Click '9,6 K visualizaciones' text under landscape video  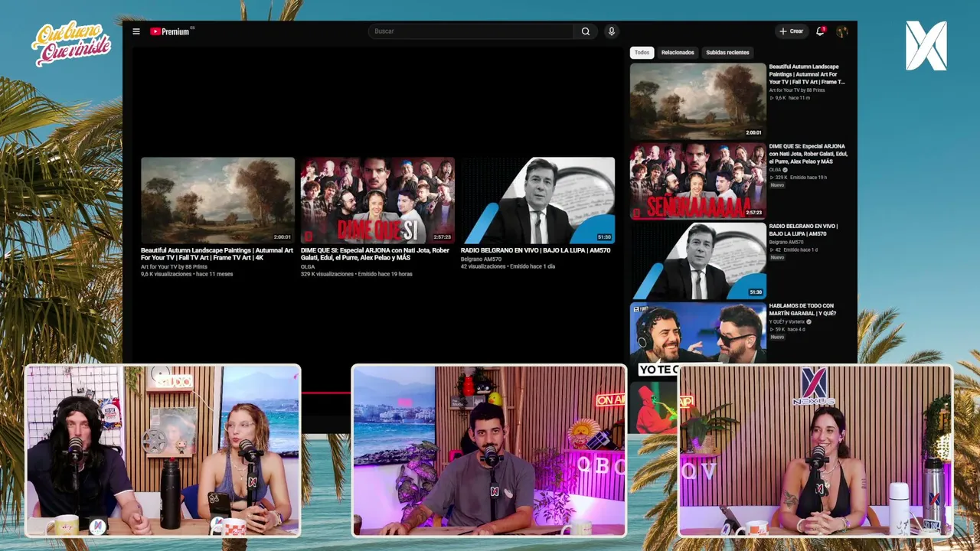point(166,274)
